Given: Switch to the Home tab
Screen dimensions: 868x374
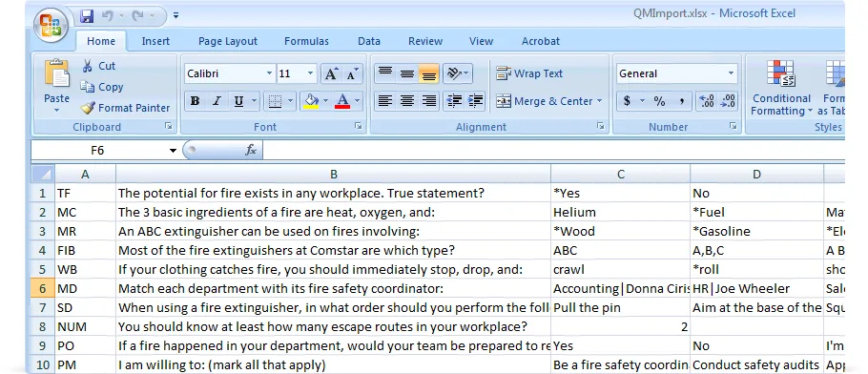Looking at the screenshot, I should 101,41.
